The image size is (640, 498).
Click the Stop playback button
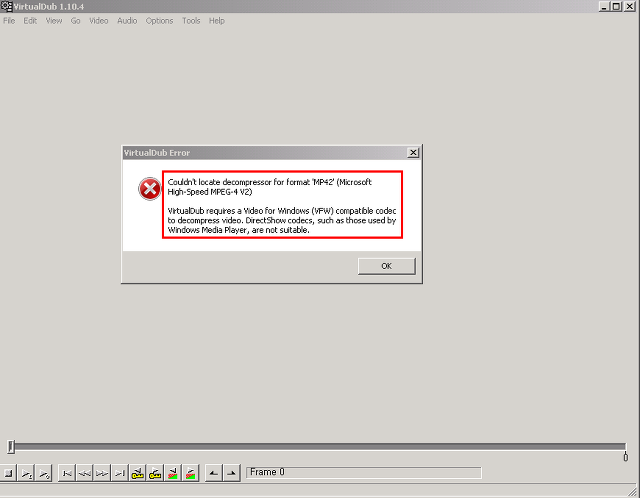point(9,474)
